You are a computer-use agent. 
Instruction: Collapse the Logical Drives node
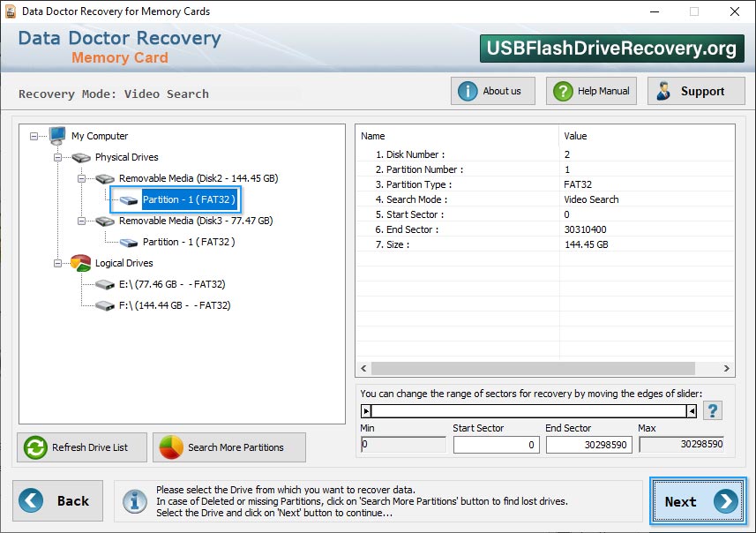pyautogui.click(x=58, y=263)
